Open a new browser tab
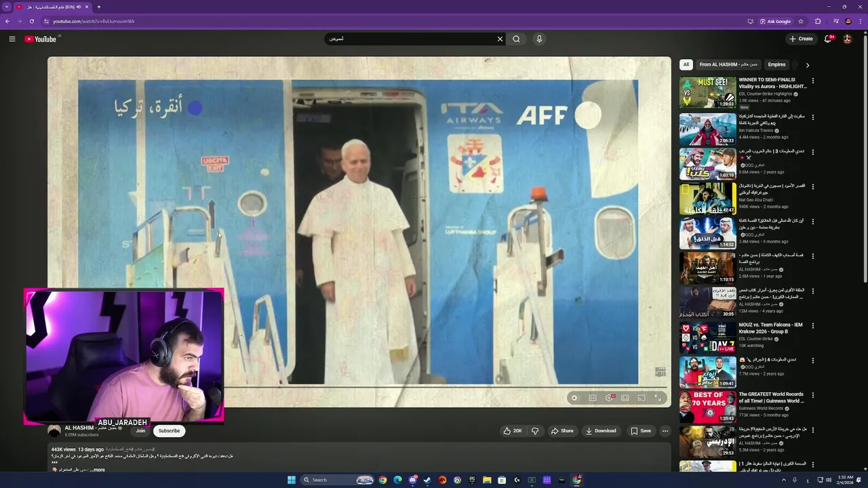 click(99, 7)
